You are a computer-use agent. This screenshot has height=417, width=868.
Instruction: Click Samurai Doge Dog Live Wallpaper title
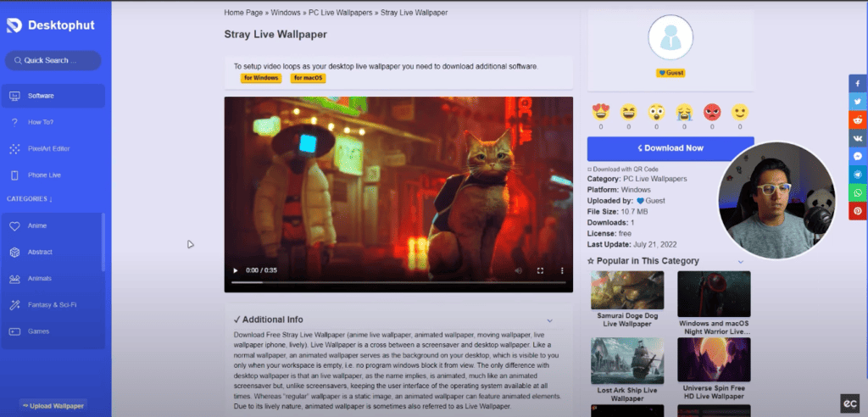coord(627,320)
